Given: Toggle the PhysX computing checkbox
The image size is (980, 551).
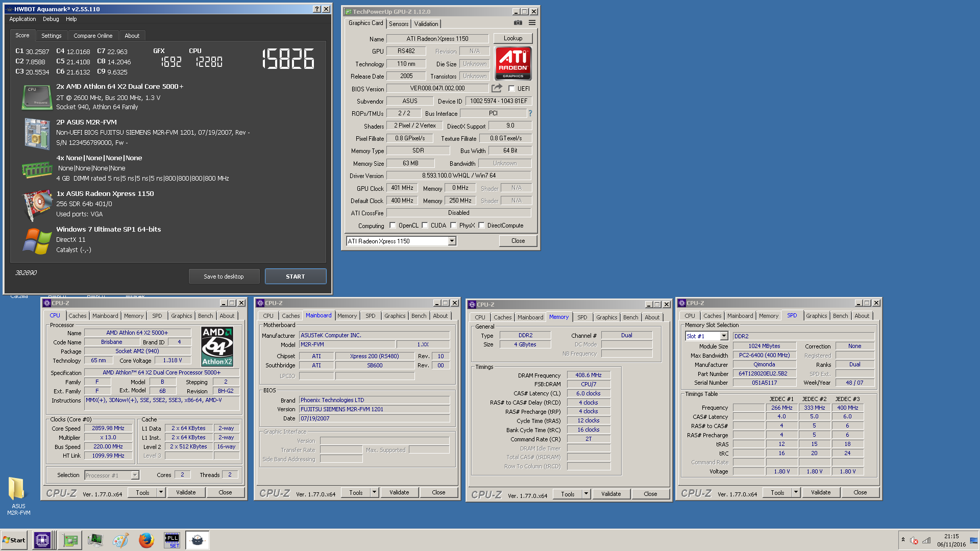Looking at the screenshot, I should [453, 225].
